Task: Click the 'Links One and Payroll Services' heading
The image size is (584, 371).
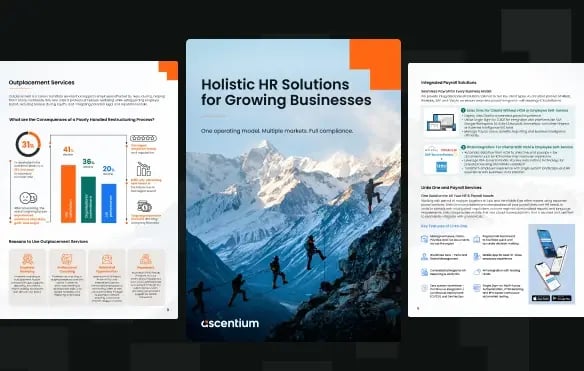Action: point(451,187)
